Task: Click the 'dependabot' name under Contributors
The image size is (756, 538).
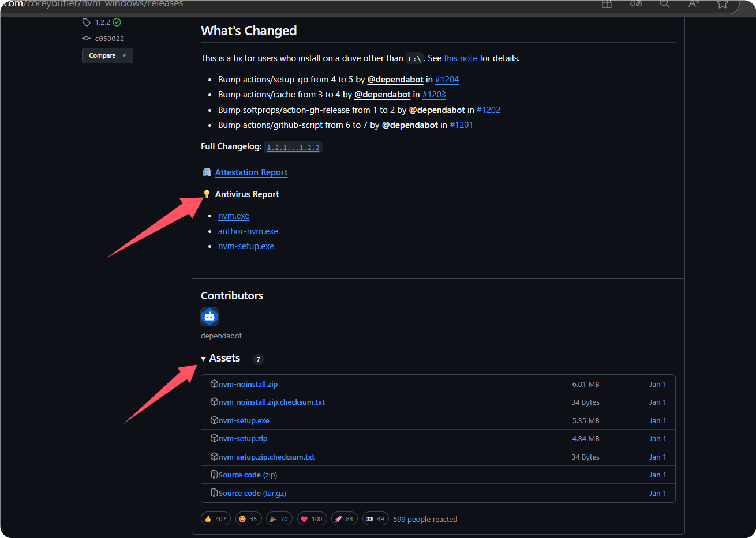Action: (x=221, y=336)
